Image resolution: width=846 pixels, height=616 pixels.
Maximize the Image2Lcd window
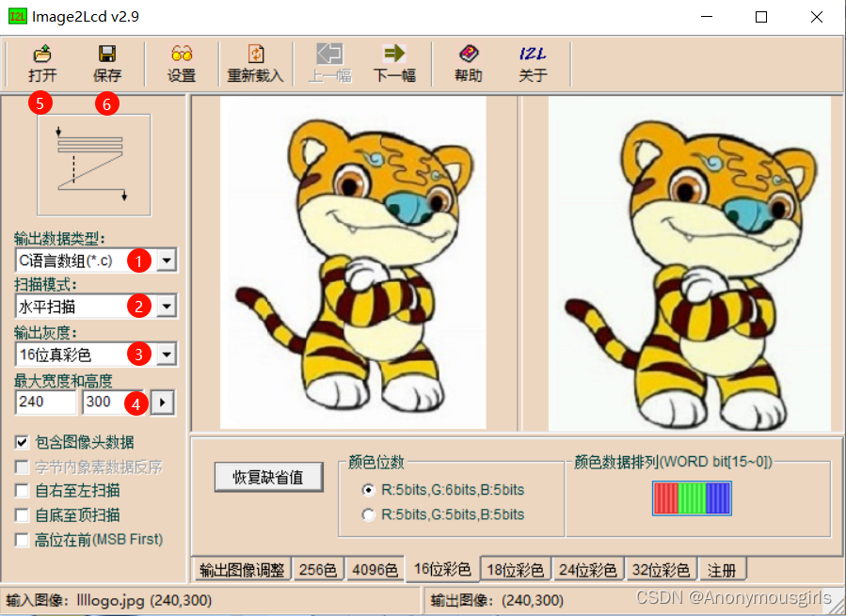761,17
